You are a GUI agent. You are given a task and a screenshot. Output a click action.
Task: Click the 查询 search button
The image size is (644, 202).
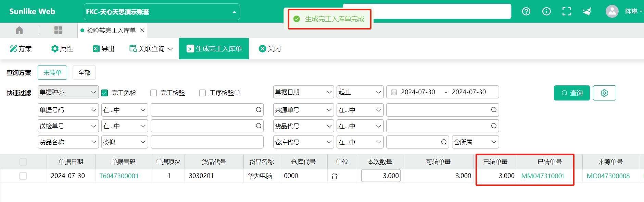point(571,93)
